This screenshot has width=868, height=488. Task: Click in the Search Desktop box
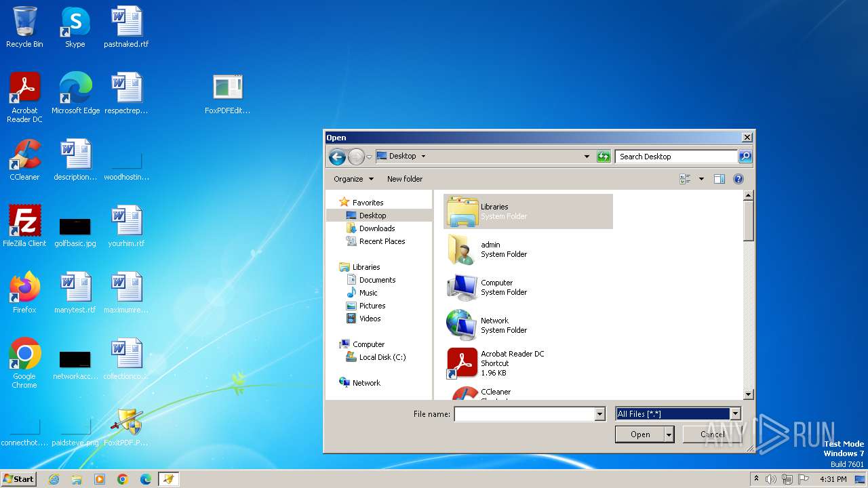[676, 157]
